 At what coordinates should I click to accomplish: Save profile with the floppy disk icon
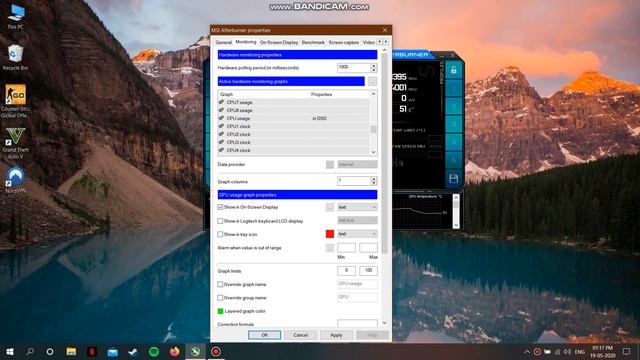point(453,178)
